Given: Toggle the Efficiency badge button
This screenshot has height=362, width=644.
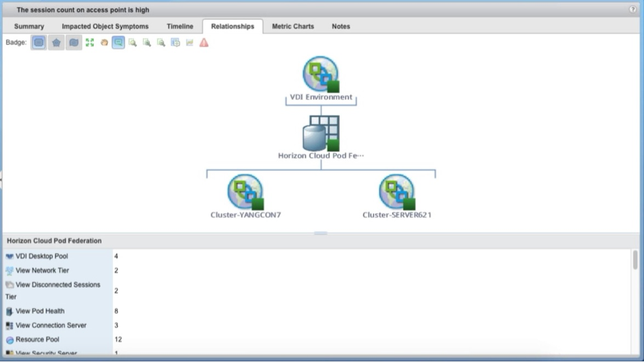Looking at the screenshot, I should 74,42.
